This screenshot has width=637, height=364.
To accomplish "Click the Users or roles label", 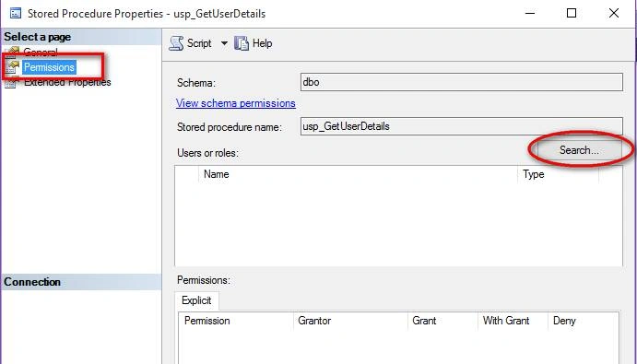I will [x=207, y=153].
